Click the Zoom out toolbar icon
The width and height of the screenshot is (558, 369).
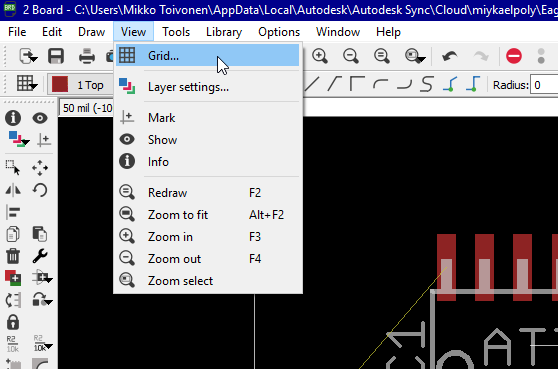click(351, 56)
